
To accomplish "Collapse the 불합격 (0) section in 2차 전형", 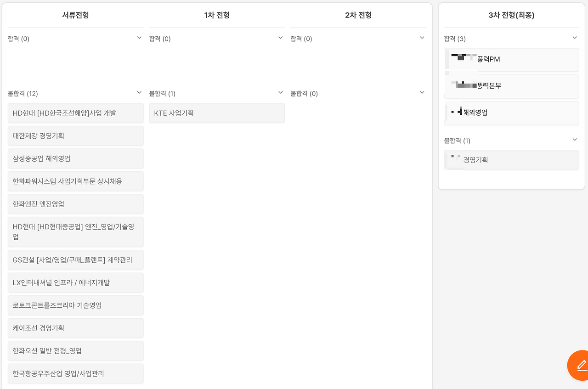I will [x=422, y=93].
